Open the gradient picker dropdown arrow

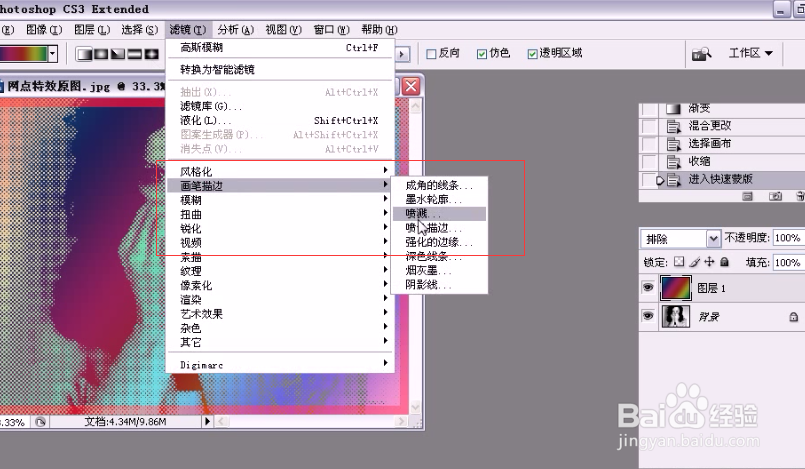[52, 53]
